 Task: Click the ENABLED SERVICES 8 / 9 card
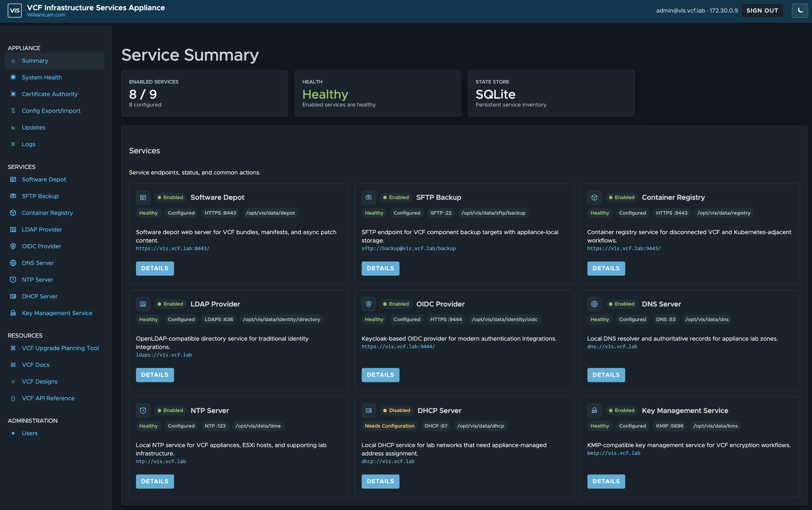(x=204, y=93)
